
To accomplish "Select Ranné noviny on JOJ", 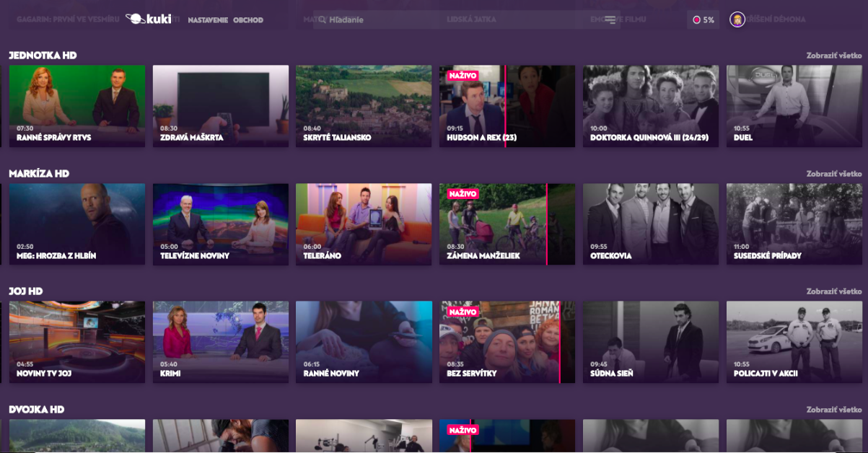I will coord(364,342).
